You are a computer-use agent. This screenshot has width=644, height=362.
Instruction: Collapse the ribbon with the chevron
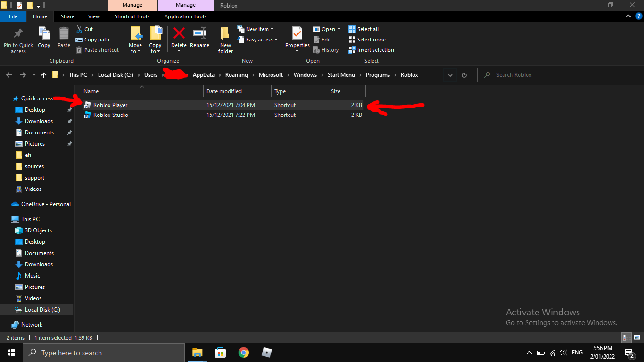pos(628,16)
